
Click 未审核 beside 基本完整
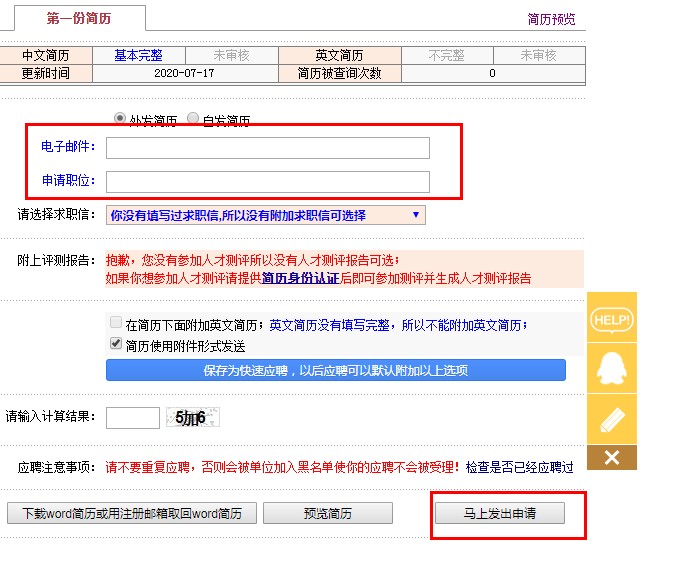(231, 55)
